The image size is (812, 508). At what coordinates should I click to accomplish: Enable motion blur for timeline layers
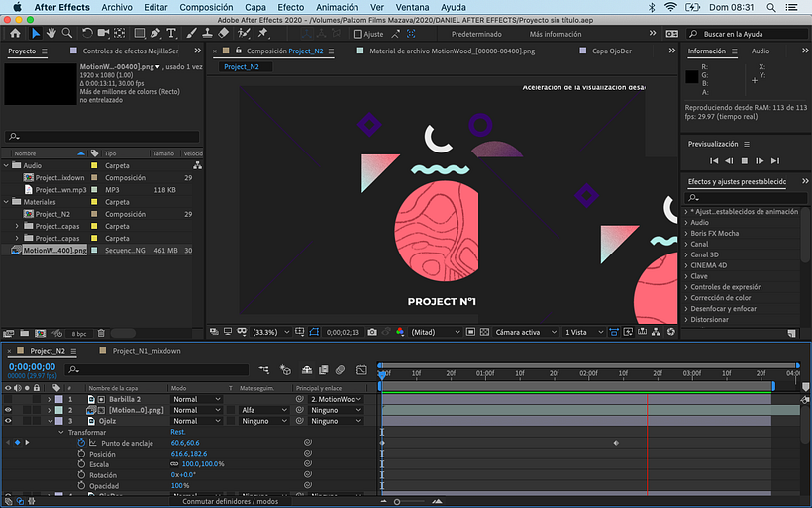tap(340, 369)
